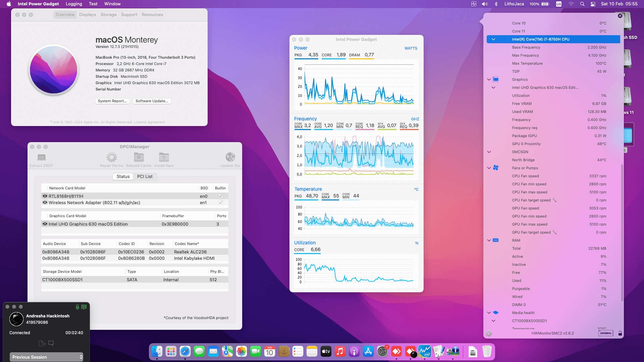Switch to the Storage tab in About This Mac

pos(108,15)
